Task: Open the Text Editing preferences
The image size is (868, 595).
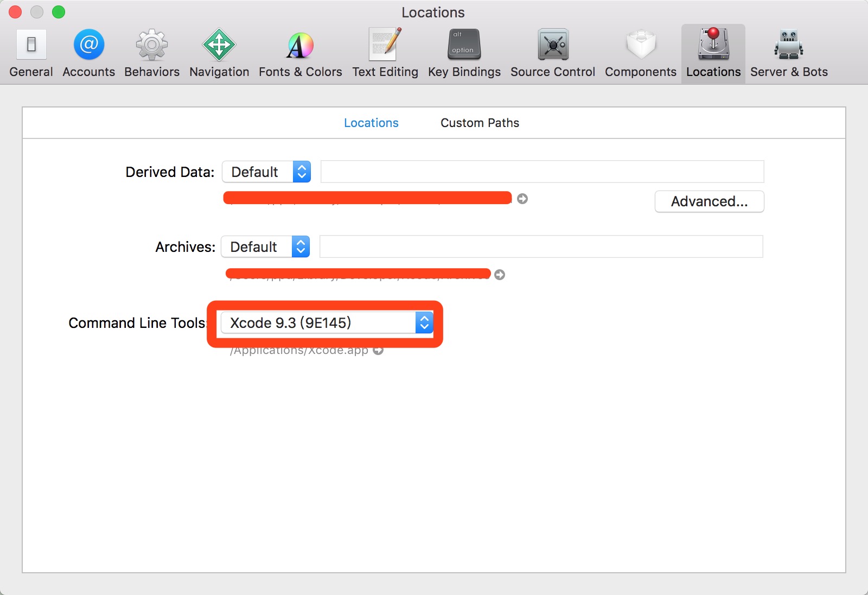Action: 385,54
